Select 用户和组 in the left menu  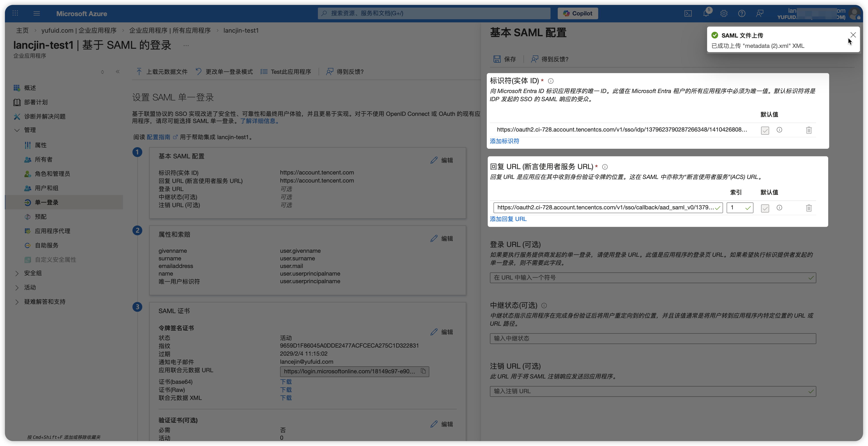[47, 188]
